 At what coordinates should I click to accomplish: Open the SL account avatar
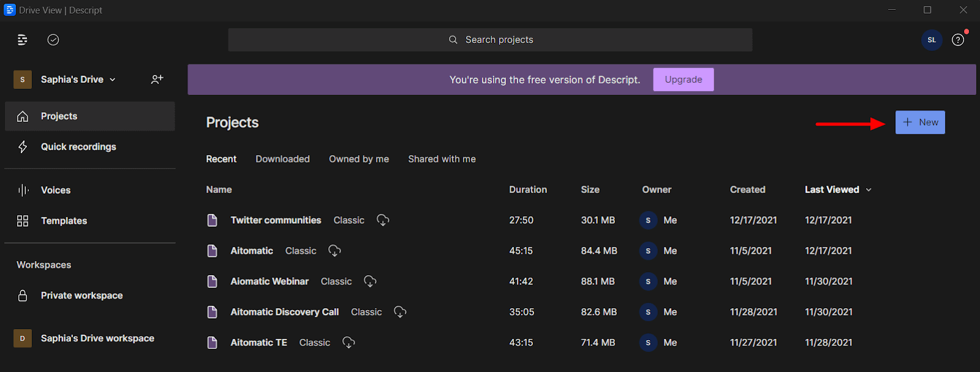click(932, 40)
